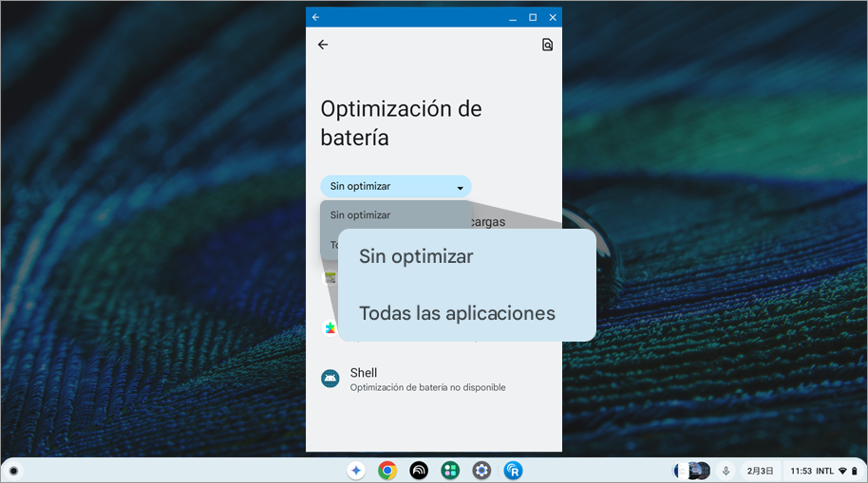Launch the black cast app on shelf
This screenshot has height=483, width=868.
tap(419, 471)
